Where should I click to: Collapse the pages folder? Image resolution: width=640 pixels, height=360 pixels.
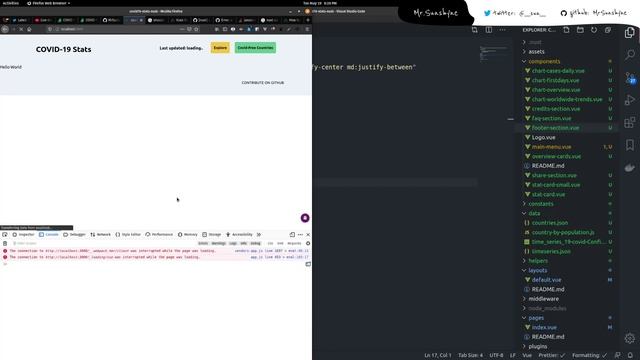click(x=536, y=318)
